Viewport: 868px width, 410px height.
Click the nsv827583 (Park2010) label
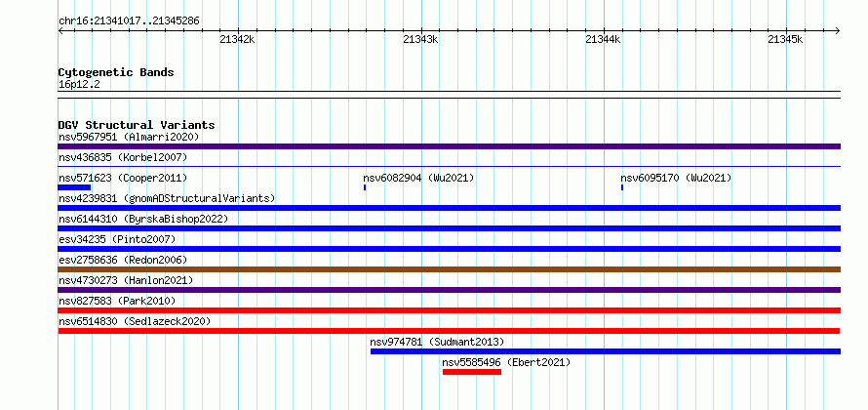tap(117, 301)
